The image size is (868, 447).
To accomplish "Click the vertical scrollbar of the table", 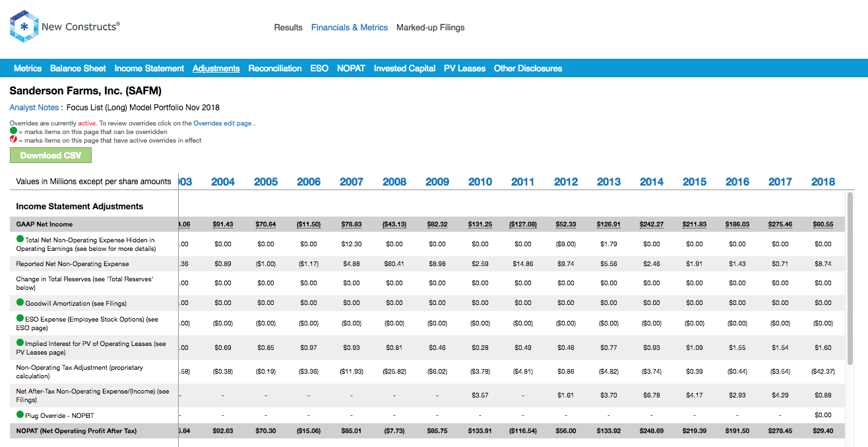I will click(850, 277).
